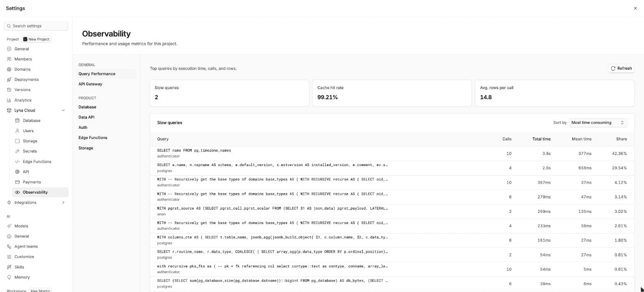Click the Analytics bar chart icon
The image size is (644, 292).
(9, 100)
